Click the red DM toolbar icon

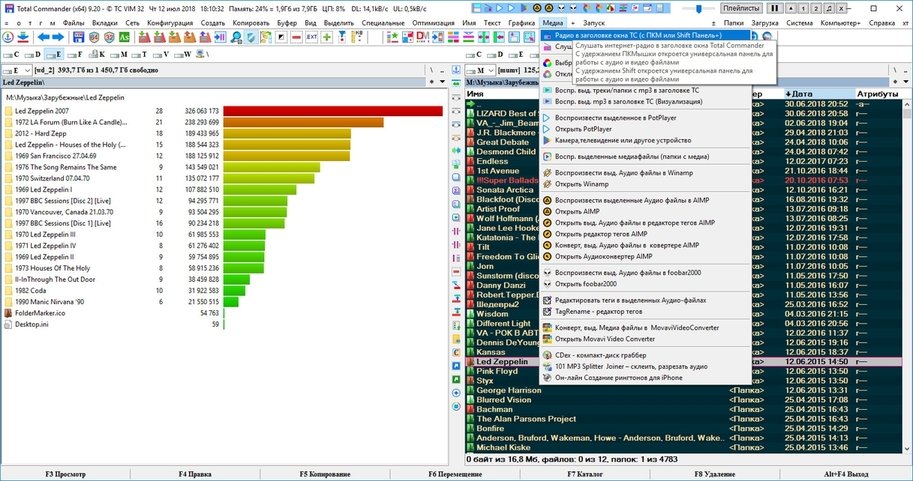pos(423,37)
